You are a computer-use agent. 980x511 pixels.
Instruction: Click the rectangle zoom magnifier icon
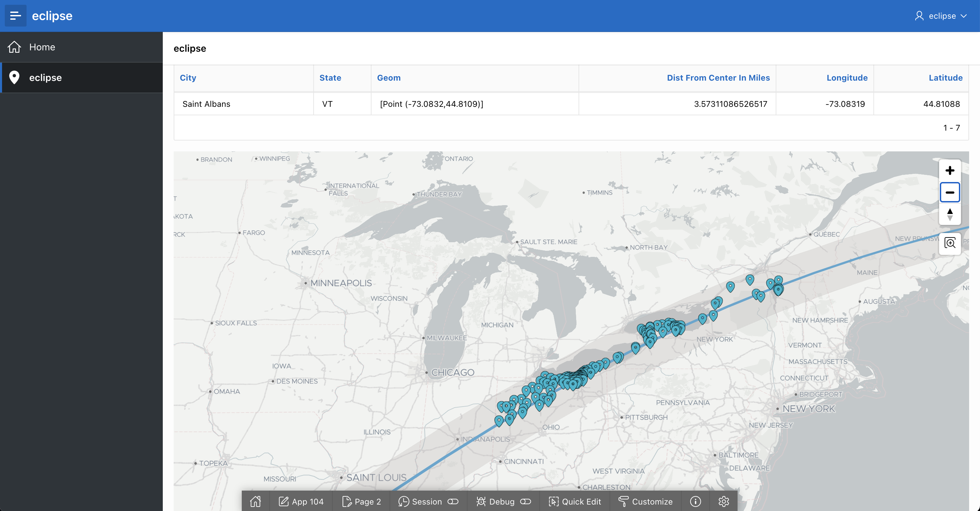tap(950, 243)
